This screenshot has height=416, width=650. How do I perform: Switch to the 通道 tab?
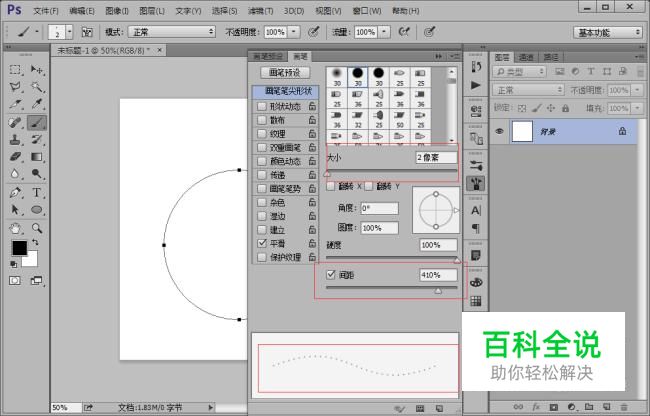(x=526, y=57)
